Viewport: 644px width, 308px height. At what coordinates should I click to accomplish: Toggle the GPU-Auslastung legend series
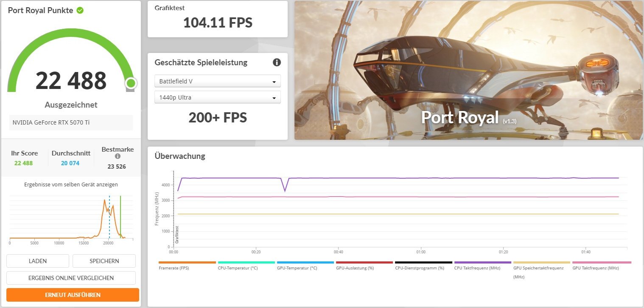pos(364,266)
